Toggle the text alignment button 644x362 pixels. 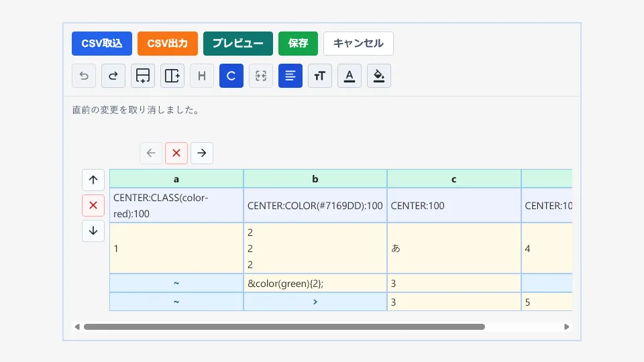click(290, 76)
